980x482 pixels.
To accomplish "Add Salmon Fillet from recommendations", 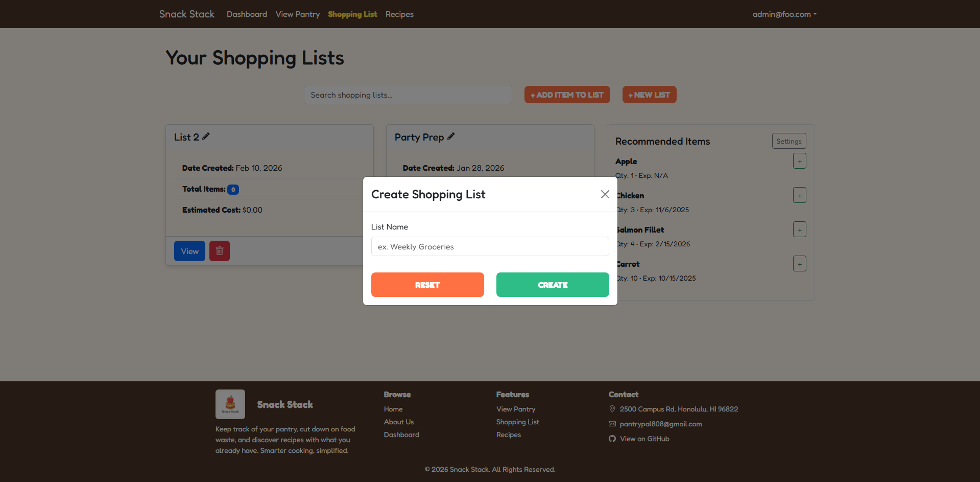I will click(x=799, y=229).
